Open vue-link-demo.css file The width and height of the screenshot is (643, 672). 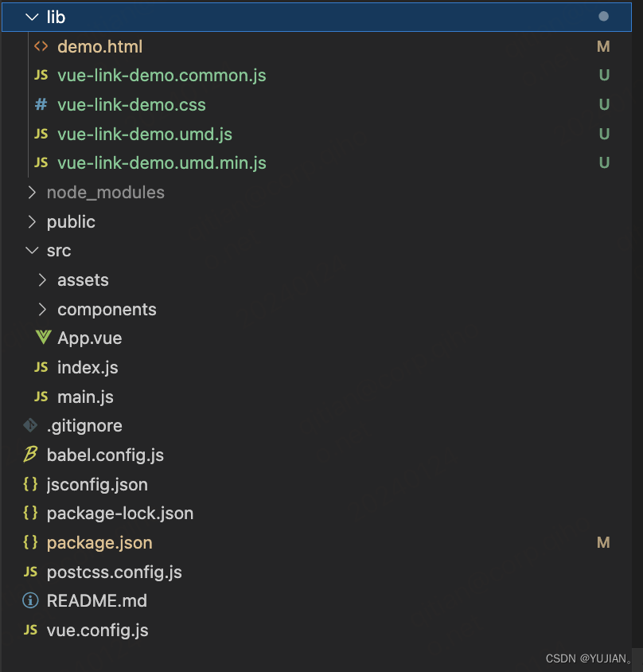(x=131, y=104)
